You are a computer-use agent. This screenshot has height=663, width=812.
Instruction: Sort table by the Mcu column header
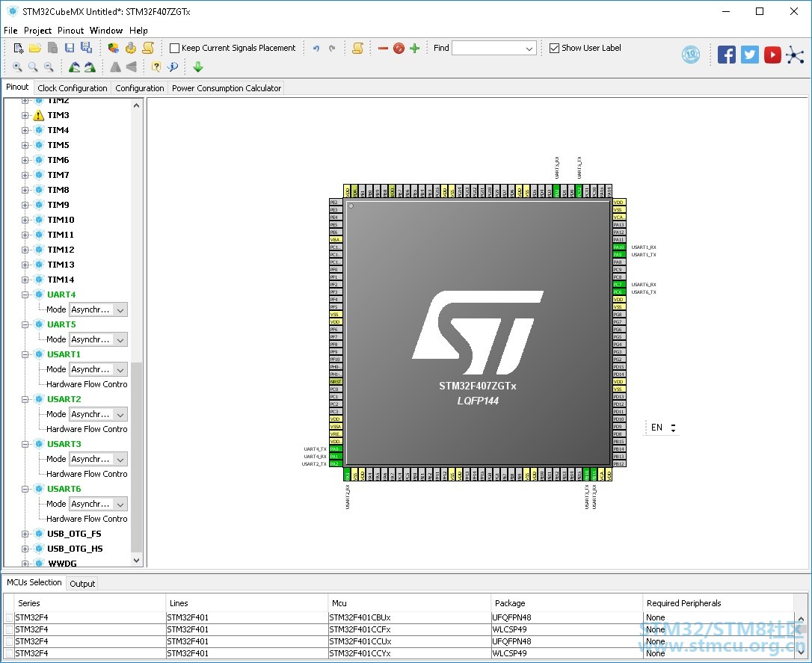click(409, 603)
